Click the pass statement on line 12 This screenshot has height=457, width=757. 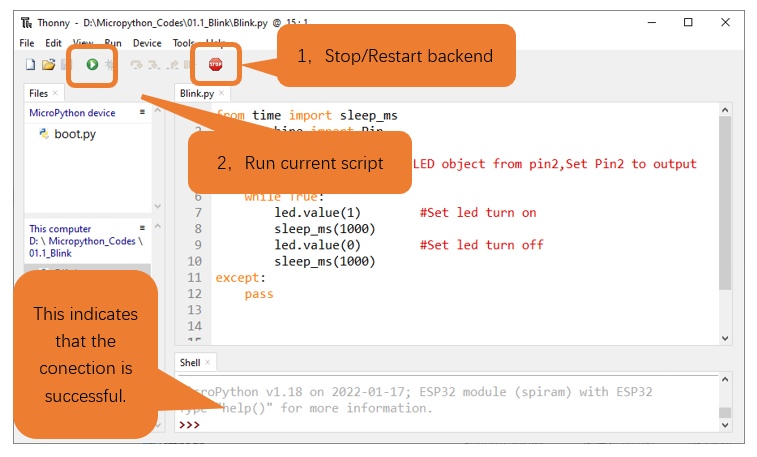click(259, 294)
